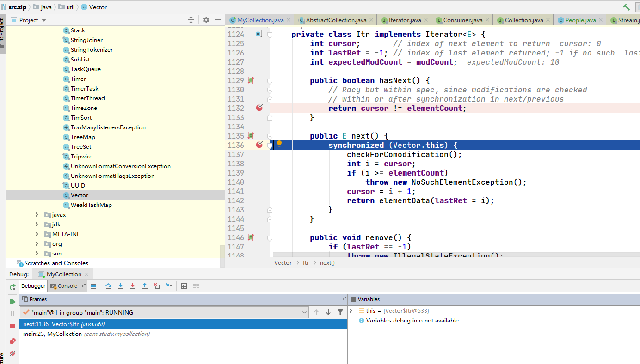This screenshot has width=640, height=364.
Task: Click the Run to Cursor icon
Action: click(169, 286)
